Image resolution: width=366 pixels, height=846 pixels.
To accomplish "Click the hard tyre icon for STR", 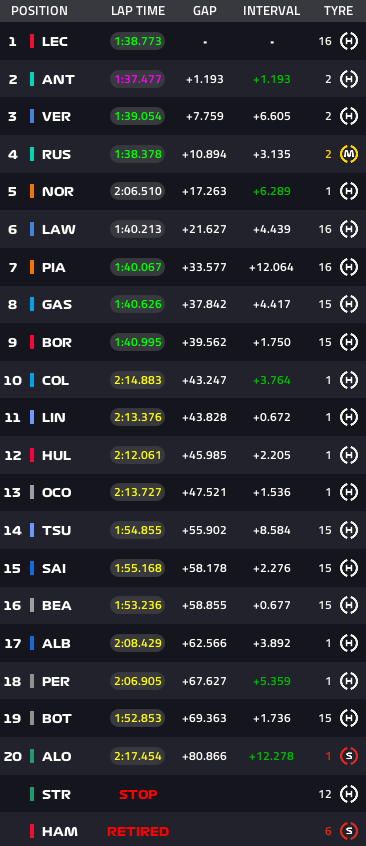I will coord(349,794).
